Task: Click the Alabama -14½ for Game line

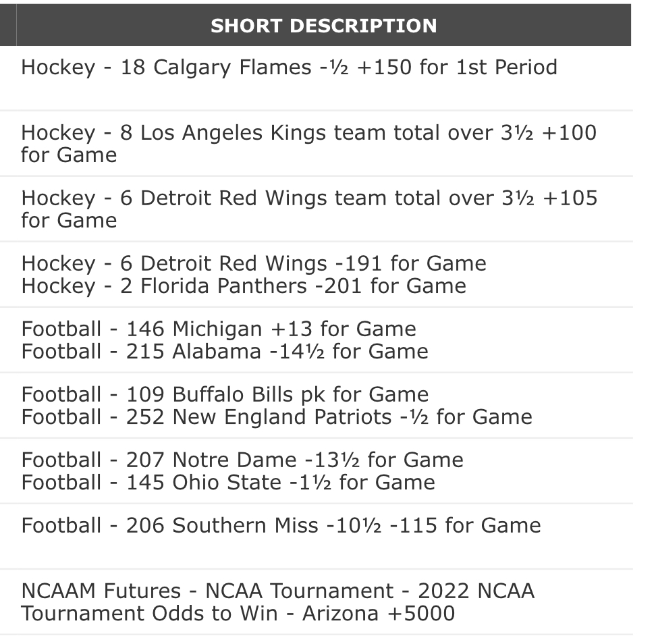Action: coord(224,351)
